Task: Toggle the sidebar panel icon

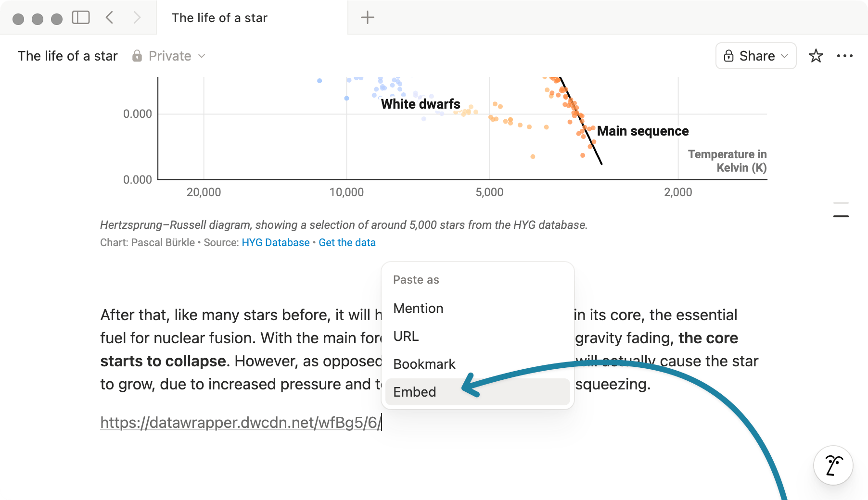Action: click(81, 18)
